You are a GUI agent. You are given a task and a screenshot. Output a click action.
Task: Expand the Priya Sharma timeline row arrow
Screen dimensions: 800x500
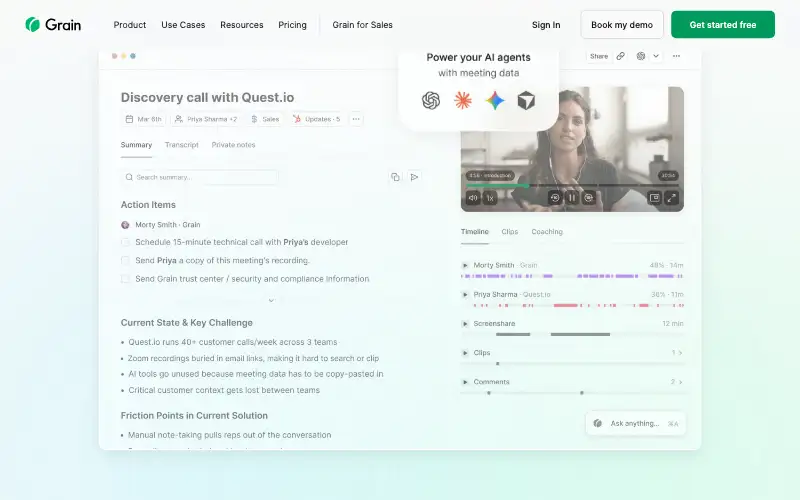click(465, 294)
